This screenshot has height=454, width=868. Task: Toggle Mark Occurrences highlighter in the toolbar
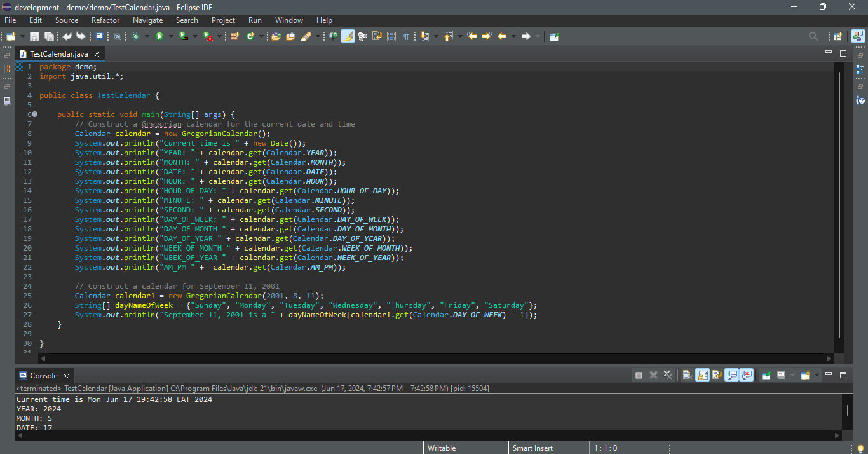pyautogui.click(x=348, y=37)
